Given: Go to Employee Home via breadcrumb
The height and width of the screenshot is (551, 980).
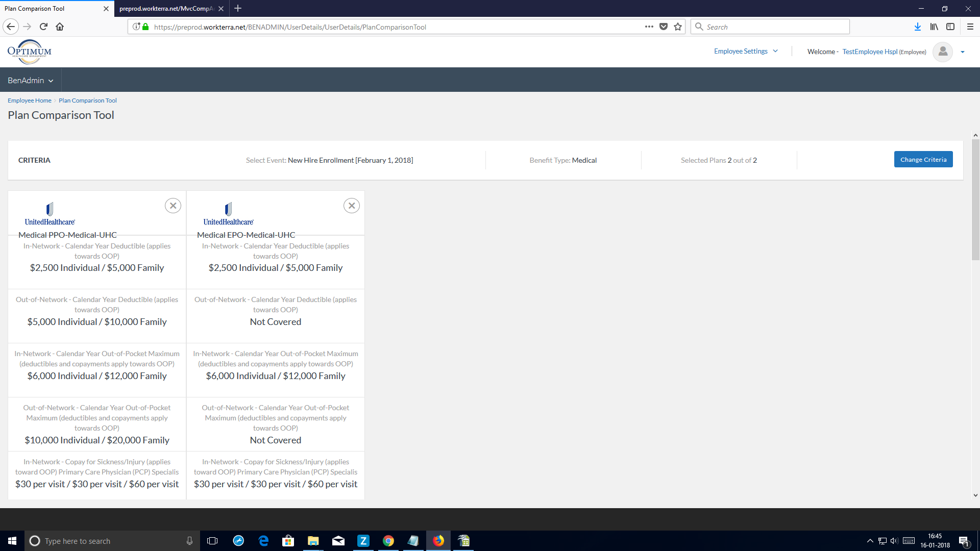Looking at the screenshot, I should tap(29, 100).
